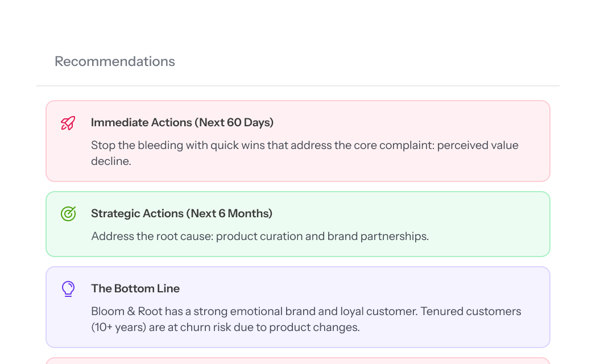Click the rocket icon on Immediate Actions

coord(68,123)
